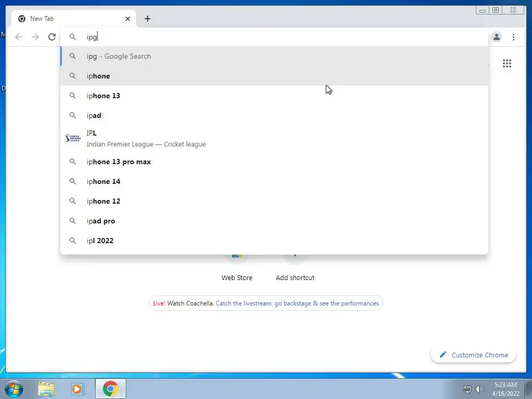The image size is (532, 399).
Task: Go back with the back arrow
Action: [x=19, y=37]
